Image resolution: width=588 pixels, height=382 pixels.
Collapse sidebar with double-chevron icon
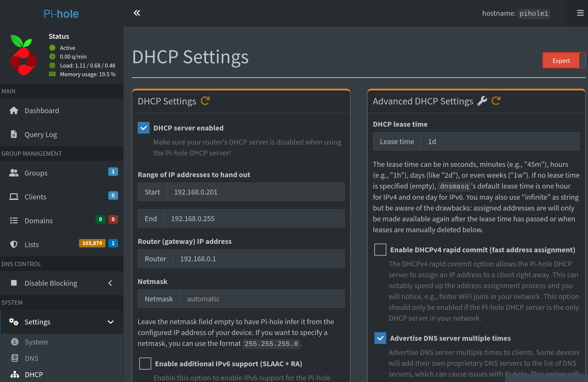[x=137, y=13]
